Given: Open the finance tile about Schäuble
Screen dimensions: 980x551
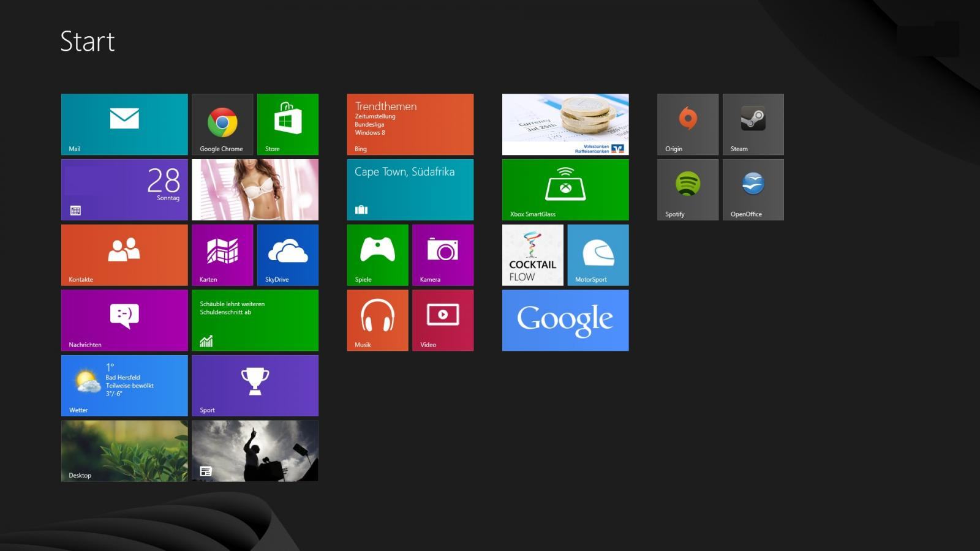Looking at the screenshot, I should (x=255, y=320).
